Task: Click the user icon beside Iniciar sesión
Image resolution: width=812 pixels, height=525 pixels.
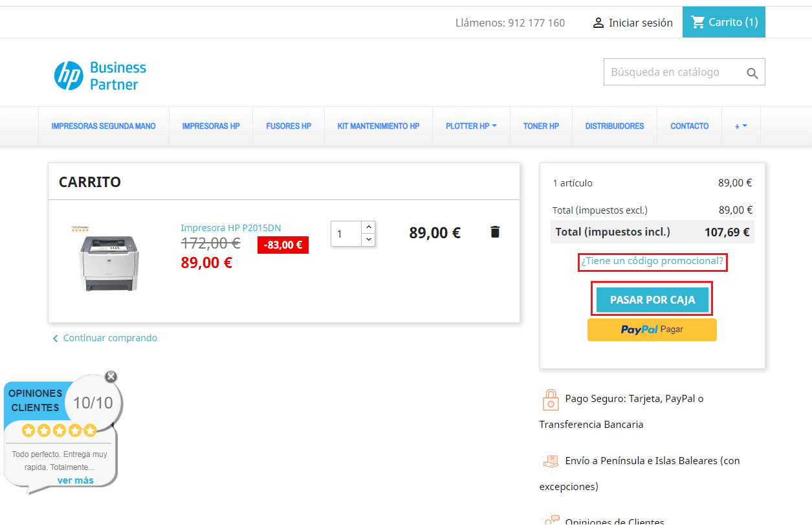Action: point(598,23)
